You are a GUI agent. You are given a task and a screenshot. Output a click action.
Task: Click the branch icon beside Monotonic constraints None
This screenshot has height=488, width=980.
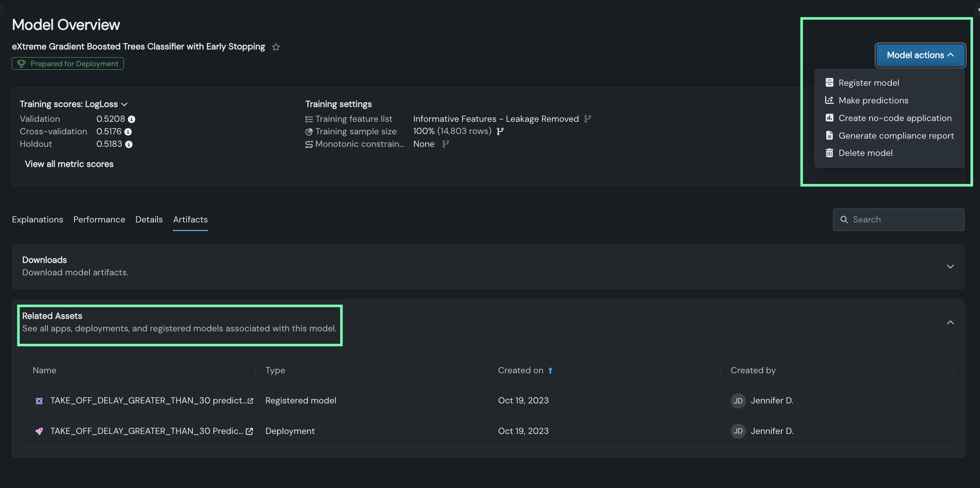[x=445, y=144]
